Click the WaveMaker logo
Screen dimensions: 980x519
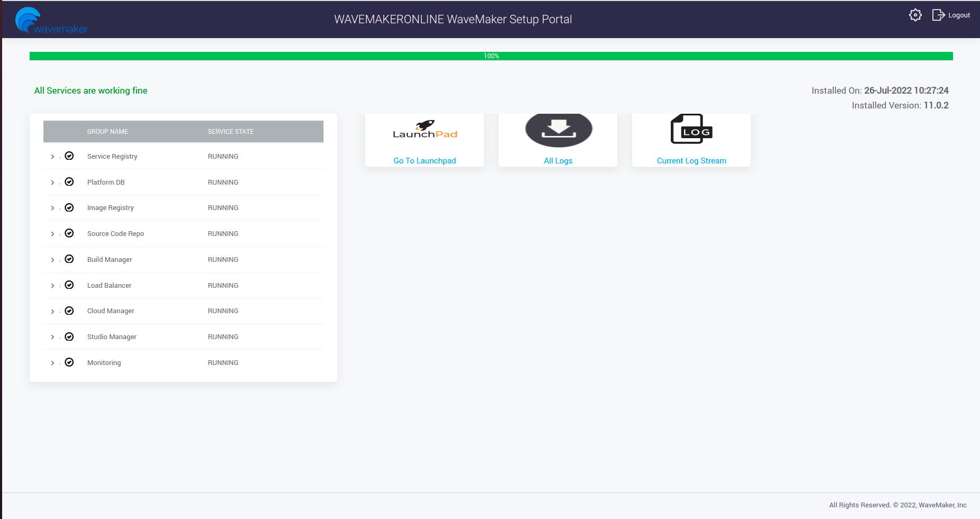pos(51,21)
